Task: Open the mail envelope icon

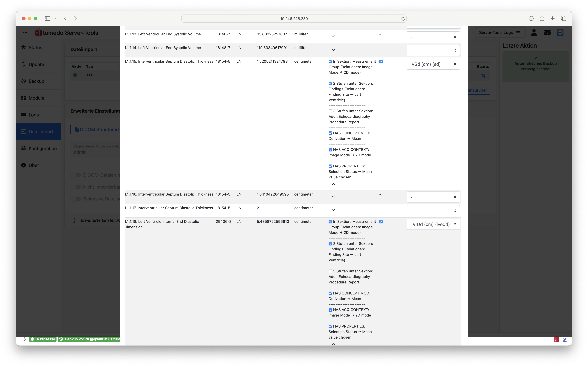Action: tap(547, 32)
